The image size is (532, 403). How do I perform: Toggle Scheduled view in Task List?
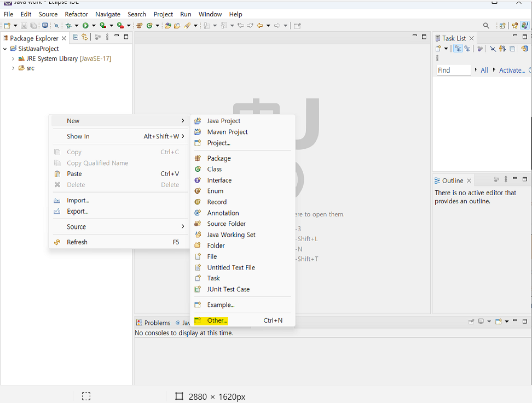[x=467, y=49]
